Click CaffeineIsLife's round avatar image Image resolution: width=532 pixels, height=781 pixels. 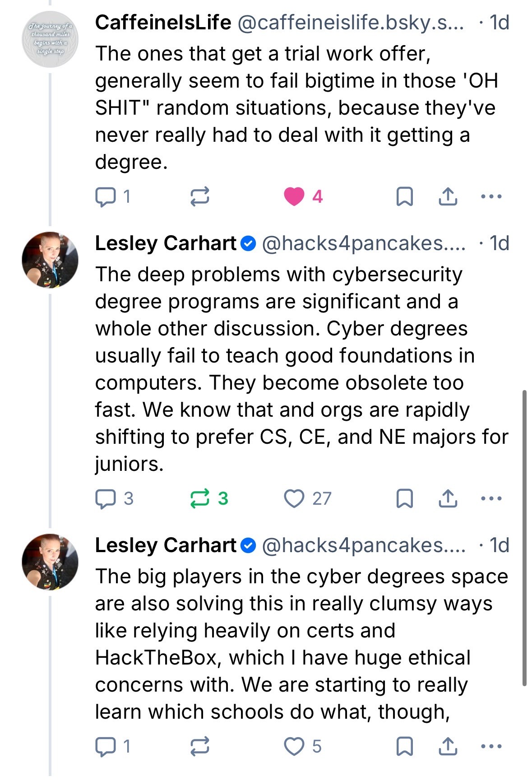click(50, 40)
